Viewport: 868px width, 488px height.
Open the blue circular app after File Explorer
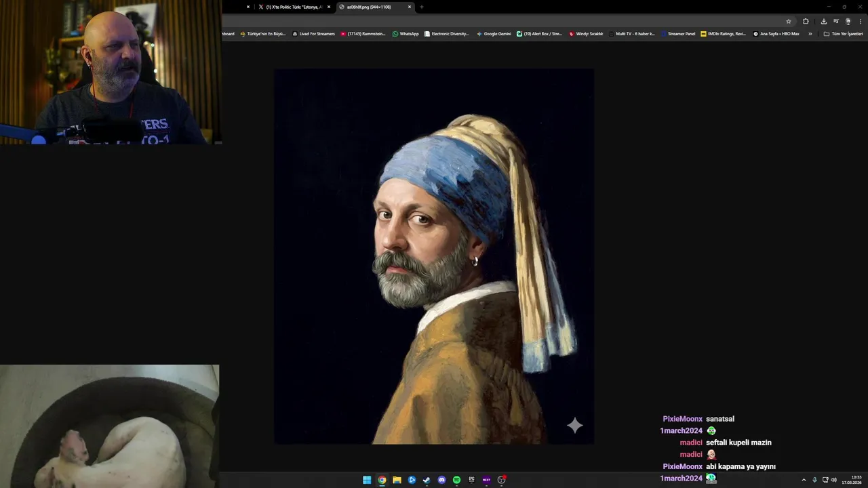(412, 480)
